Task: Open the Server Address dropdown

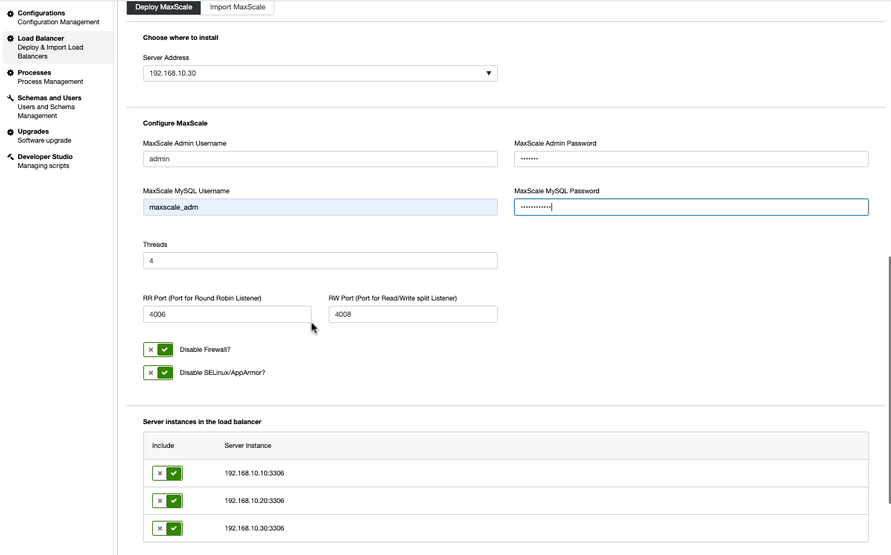Action: coord(320,73)
